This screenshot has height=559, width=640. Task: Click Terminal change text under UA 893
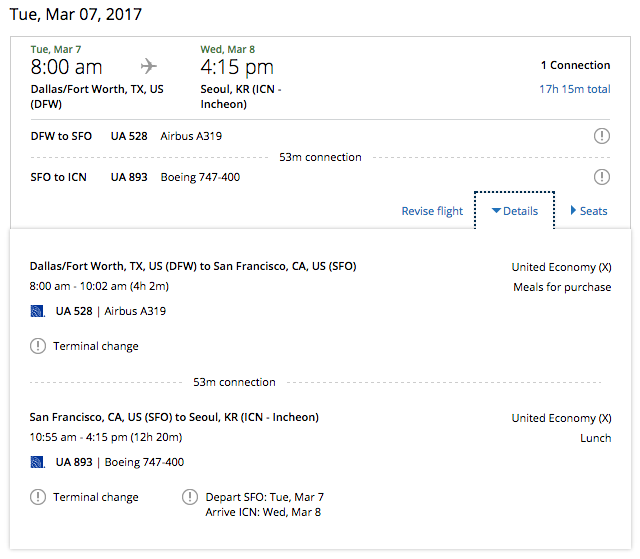click(96, 497)
